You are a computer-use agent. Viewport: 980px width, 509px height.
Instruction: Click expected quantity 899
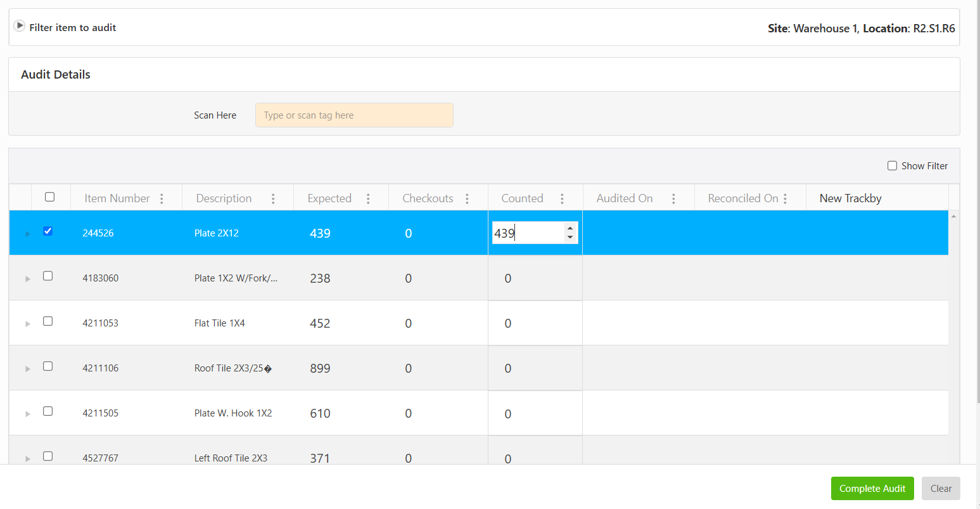click(x=320, y=368)
